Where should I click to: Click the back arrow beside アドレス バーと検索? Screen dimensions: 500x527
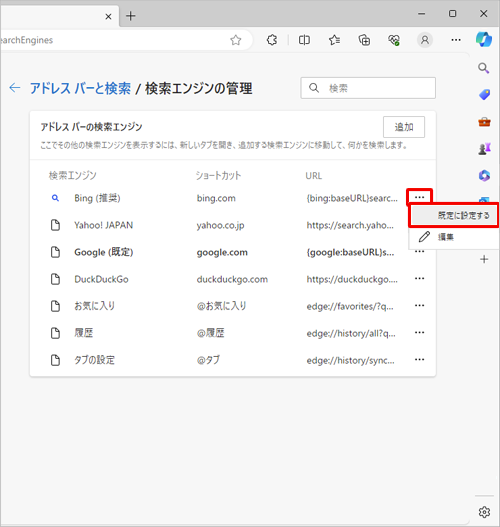point(15,88)
